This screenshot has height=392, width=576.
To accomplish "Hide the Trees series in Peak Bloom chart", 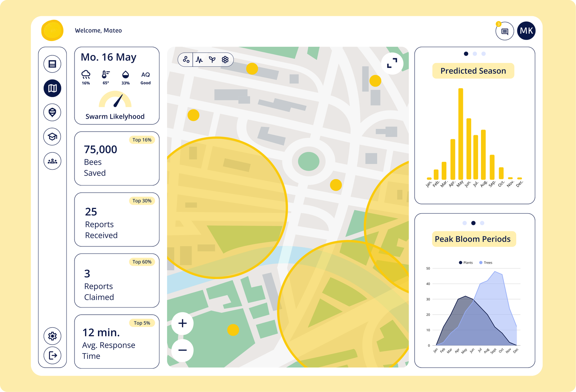I will pyautogui.click(x=485, y=263).
